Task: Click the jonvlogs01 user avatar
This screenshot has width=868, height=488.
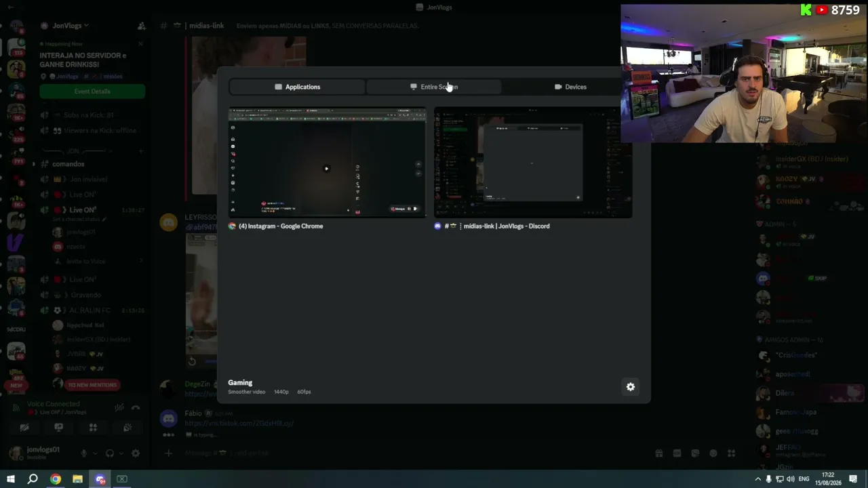Action: click(15, 453)
